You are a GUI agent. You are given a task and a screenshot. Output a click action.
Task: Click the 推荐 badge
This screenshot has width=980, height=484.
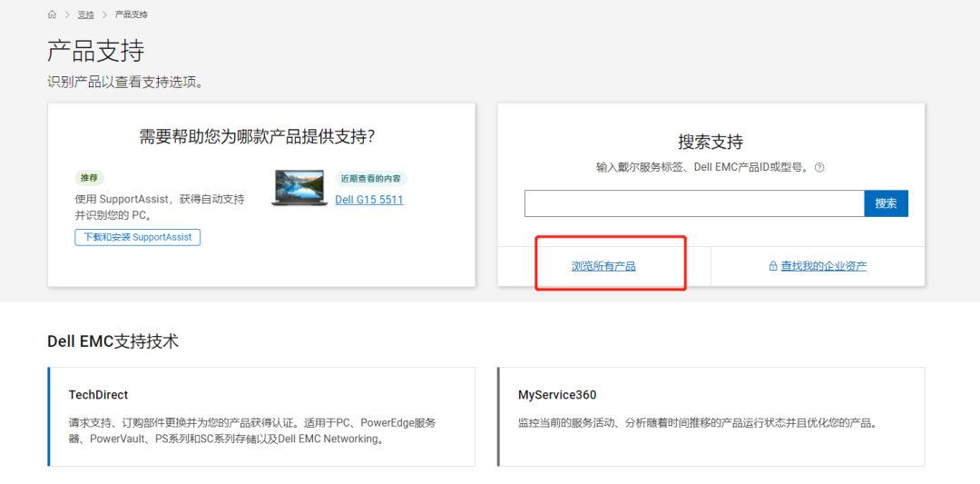pyautogui.click(x=89, y=178)
